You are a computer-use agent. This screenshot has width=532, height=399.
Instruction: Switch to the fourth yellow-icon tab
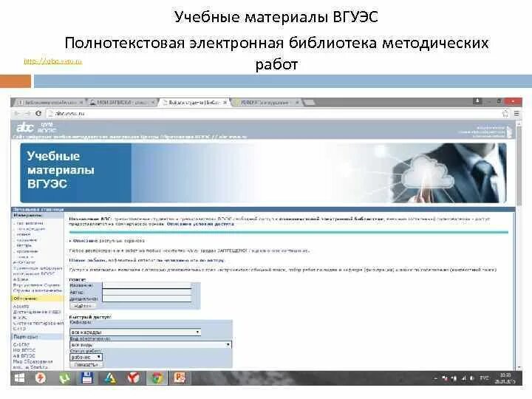(x=265, y=102)
